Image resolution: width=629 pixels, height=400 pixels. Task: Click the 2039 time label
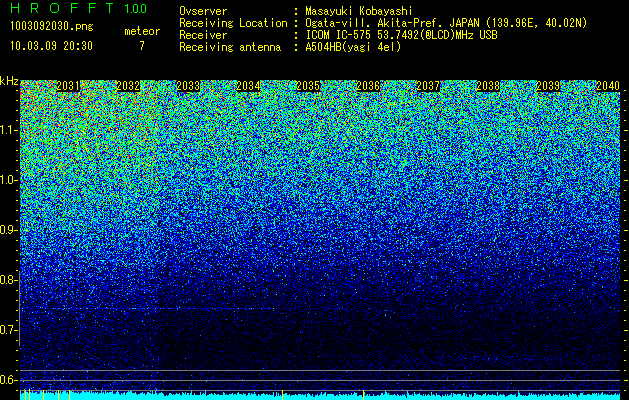pyautogui.click(x=548, y=86)
